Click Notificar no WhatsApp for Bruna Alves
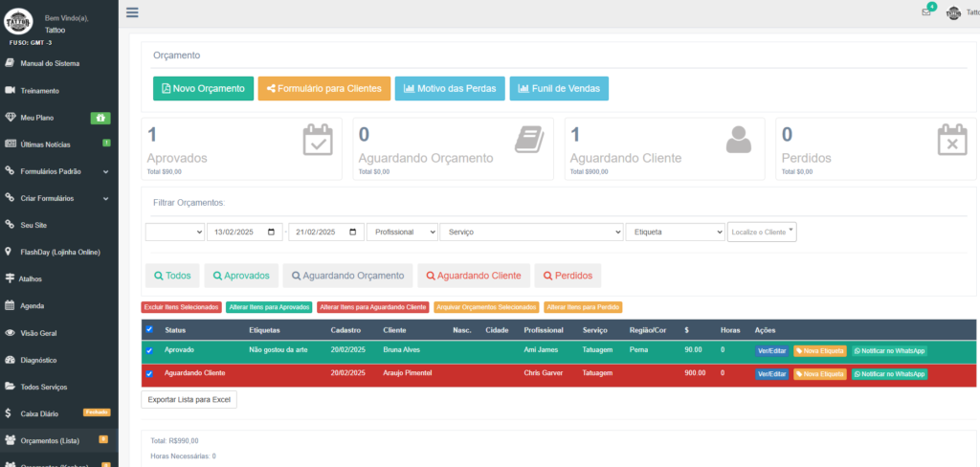This screenshot has width=980, height=467. (889, 351)
